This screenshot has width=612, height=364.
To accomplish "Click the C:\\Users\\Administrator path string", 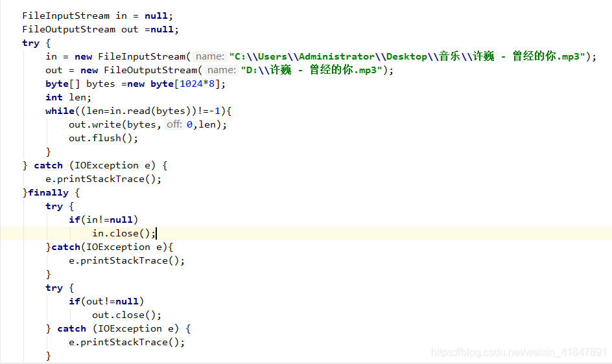I will tap(407, 56).
